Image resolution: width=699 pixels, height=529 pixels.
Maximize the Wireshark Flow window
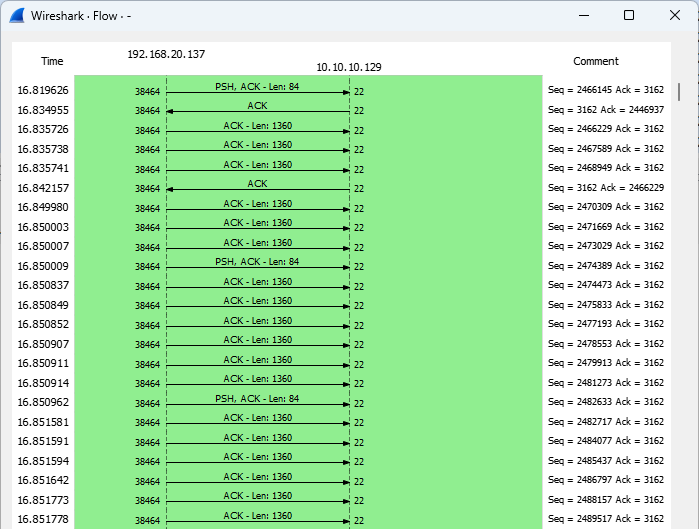(x=629, y=16)
